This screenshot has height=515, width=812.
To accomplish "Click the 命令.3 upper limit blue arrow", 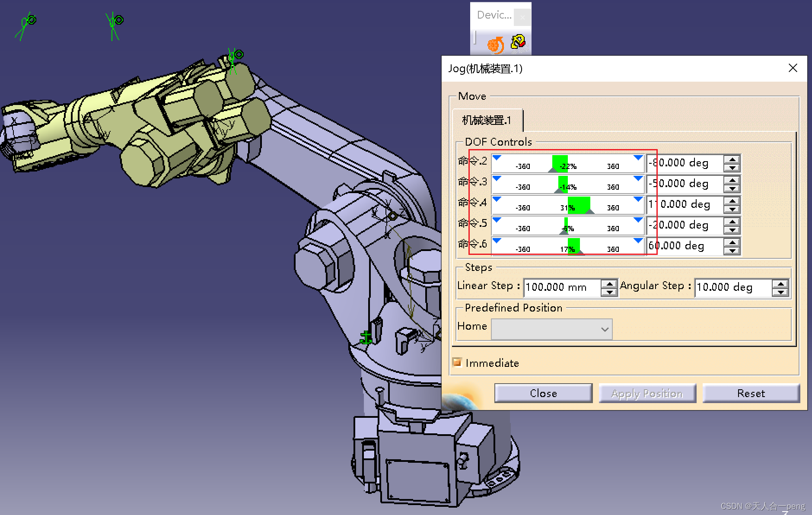I will tap(638, 178).
